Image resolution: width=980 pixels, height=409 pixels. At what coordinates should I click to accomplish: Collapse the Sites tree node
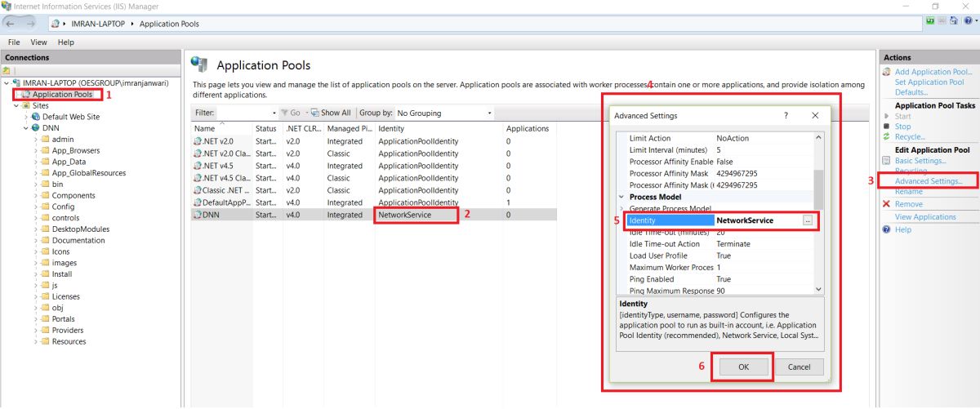16,105
